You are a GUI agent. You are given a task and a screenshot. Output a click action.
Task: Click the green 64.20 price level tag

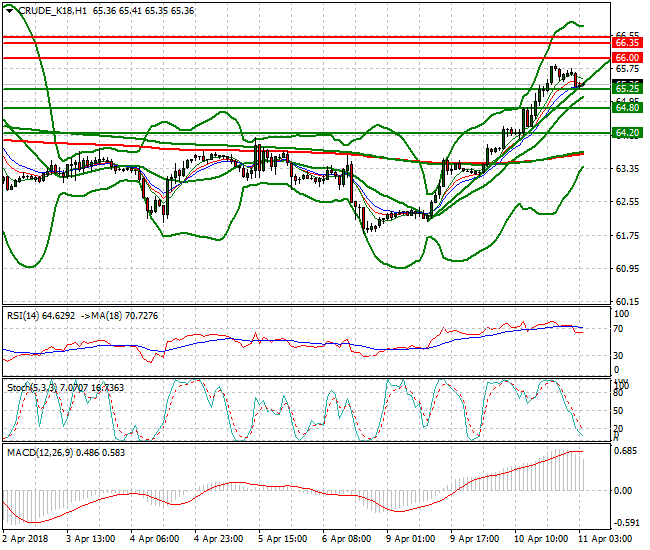[x=627, y=133]
